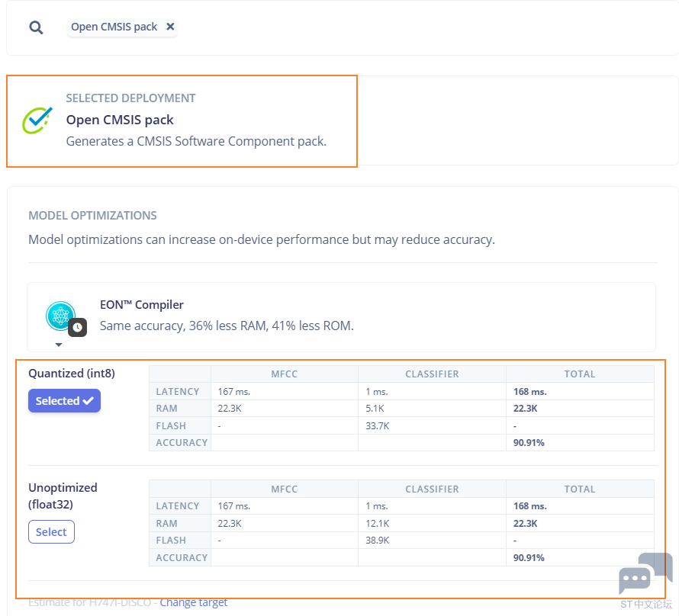Open the chat bubble icon
Screen dimensions: 679x616
point(645,573)
